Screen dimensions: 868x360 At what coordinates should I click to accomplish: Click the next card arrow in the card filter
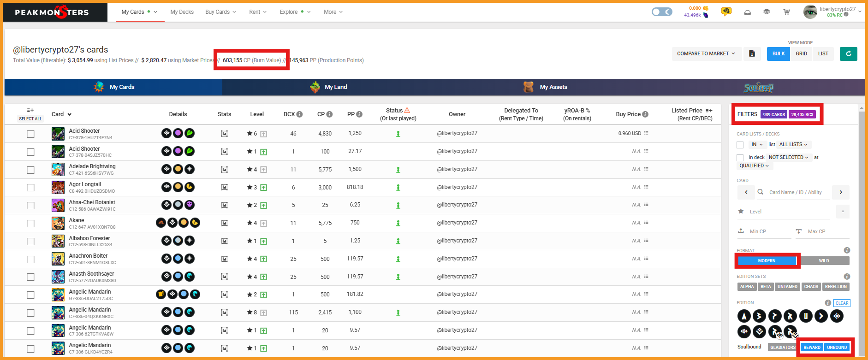point(841,192)
